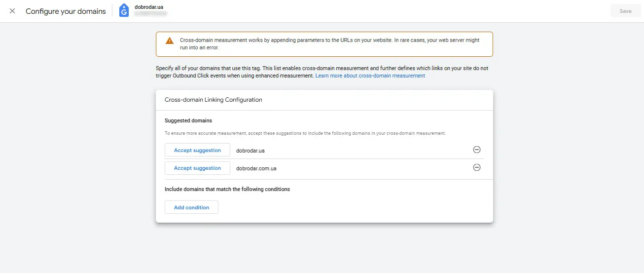Add a new domain condition
Screen dimensions: 644x273
[191, 207]
